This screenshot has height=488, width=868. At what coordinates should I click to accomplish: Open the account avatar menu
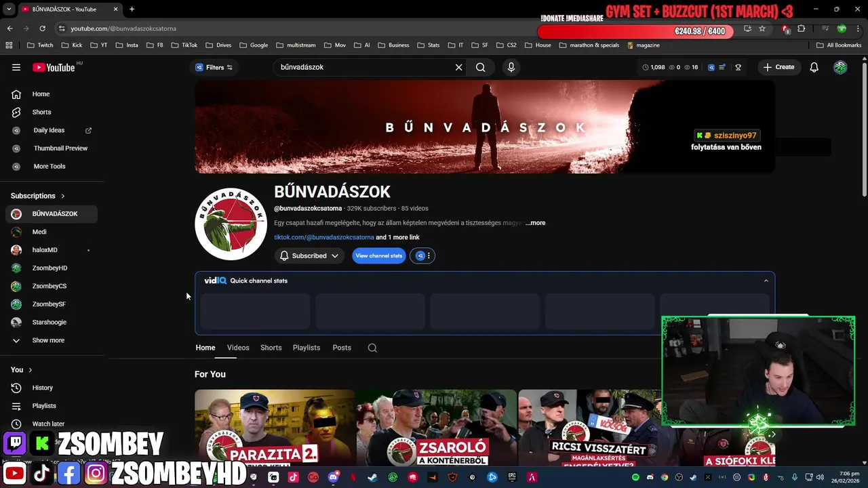pos(840,67)
